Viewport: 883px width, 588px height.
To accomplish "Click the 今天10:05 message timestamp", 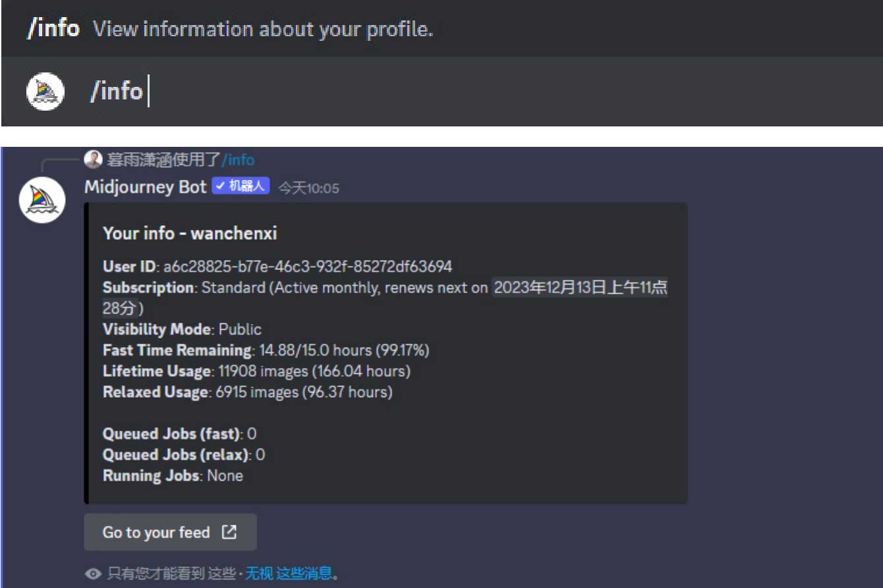I will coord(308,188).
